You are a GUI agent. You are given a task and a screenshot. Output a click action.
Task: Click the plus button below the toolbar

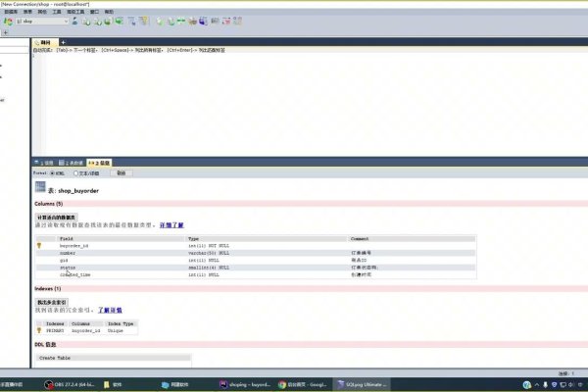point(5,32)
